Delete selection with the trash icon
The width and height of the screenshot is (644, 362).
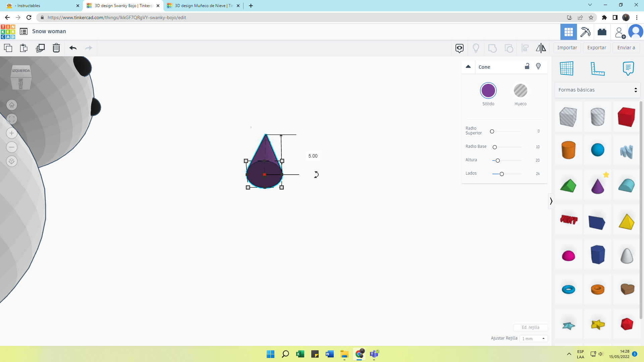click(x=56, y=48)
